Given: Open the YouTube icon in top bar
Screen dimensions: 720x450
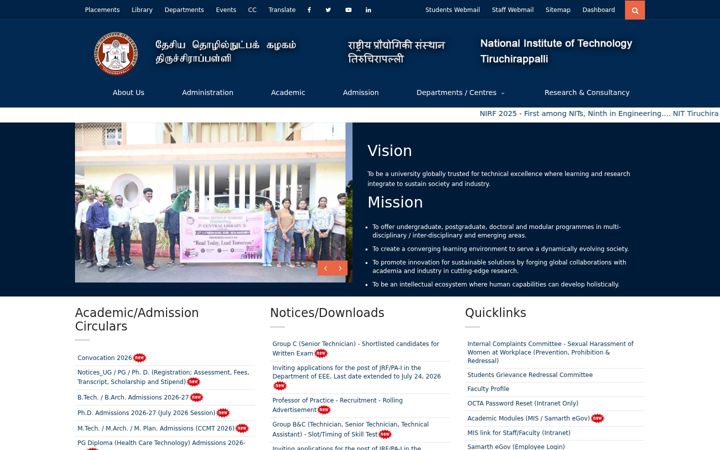Looking at the screenshot, I should click(x=349, y=10).
